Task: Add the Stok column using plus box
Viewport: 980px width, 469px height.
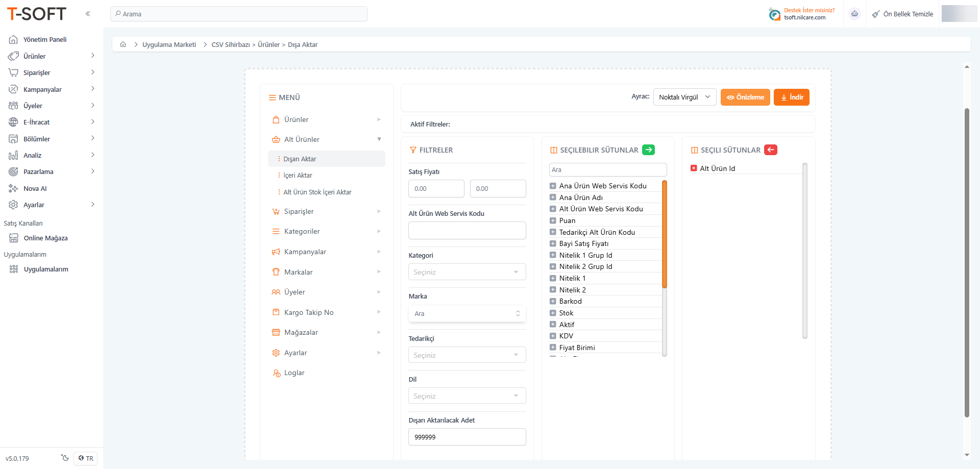Action: 553,313
